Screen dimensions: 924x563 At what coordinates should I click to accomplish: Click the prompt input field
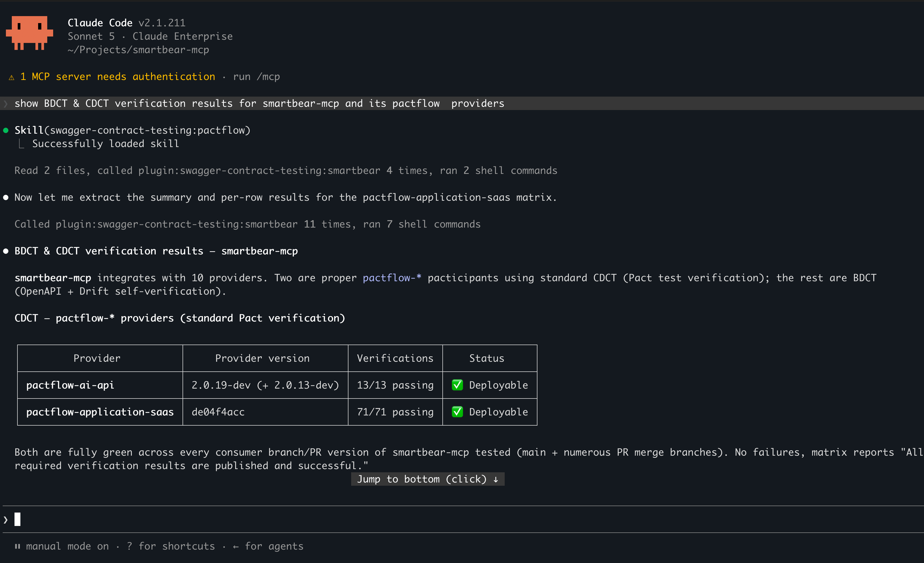[x=463, y=520]
